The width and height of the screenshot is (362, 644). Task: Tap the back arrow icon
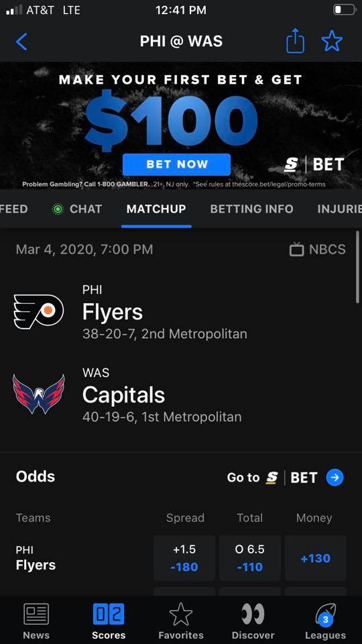coord(21,42)
